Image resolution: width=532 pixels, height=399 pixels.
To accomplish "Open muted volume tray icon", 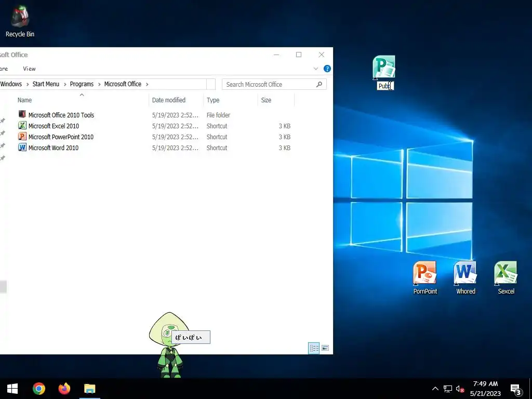I will [460, 389].
